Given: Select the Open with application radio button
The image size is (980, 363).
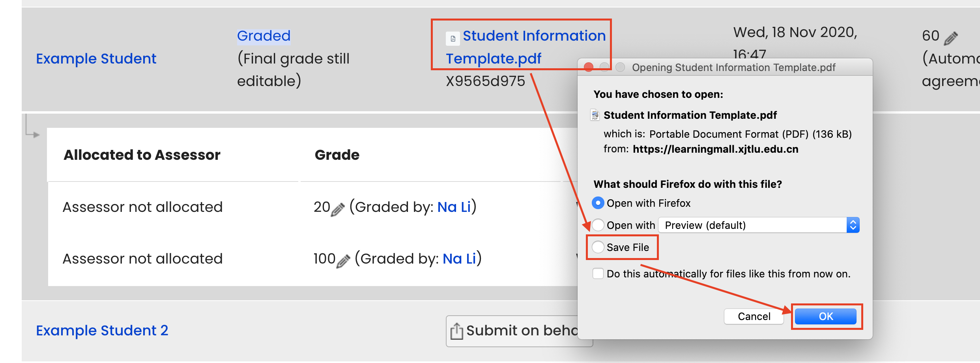Looking at the screenshot, I should coord(598,225).
